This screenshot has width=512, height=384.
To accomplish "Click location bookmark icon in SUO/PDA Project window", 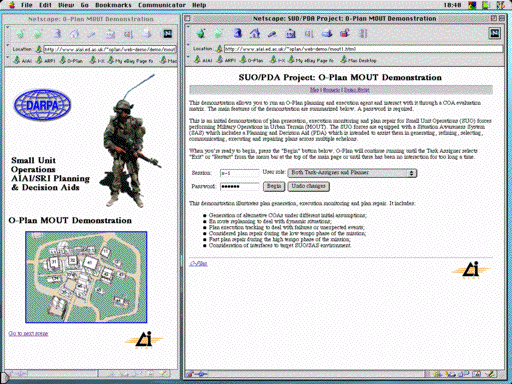I will tap(219, 49).
